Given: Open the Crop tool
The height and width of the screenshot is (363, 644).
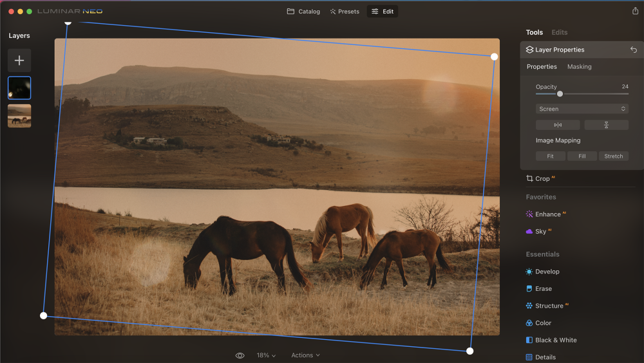Looking at the screenshot, I should point(540,179).
